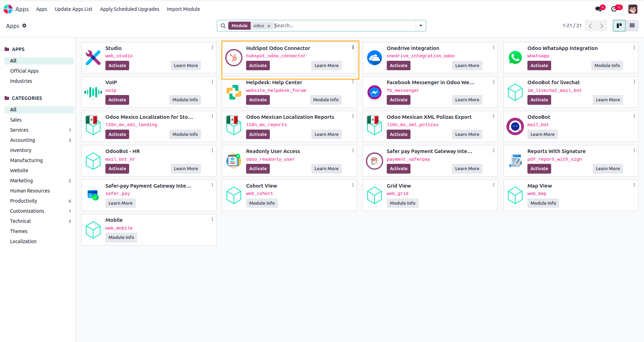Open the Update Apps List menu
This screenshot has width=644, height=342.
(73, 9)
